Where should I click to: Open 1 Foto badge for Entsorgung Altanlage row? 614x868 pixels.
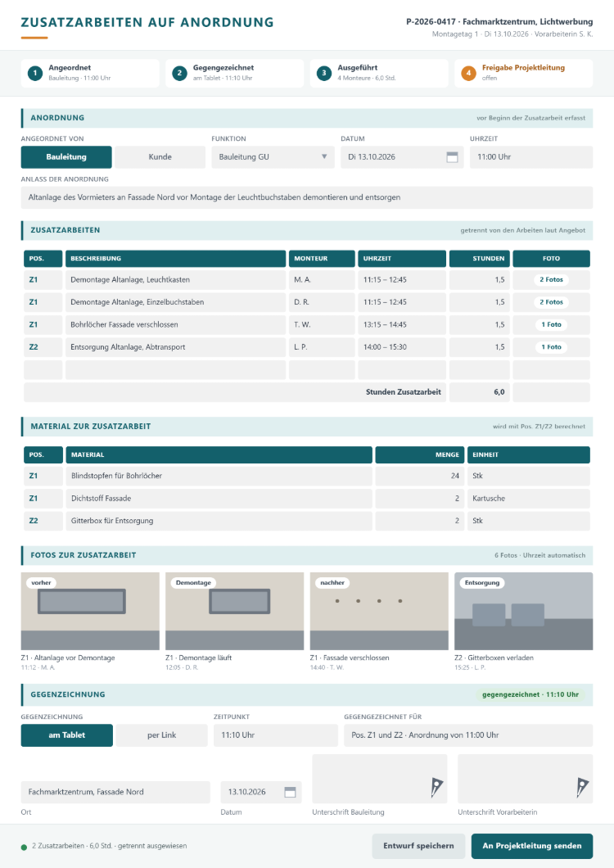pos(552,347)
